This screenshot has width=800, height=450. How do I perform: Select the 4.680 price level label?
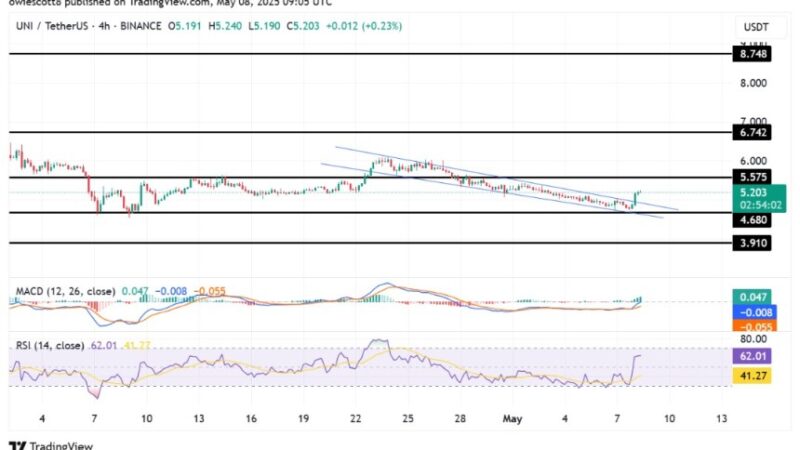tap(752, 220)
